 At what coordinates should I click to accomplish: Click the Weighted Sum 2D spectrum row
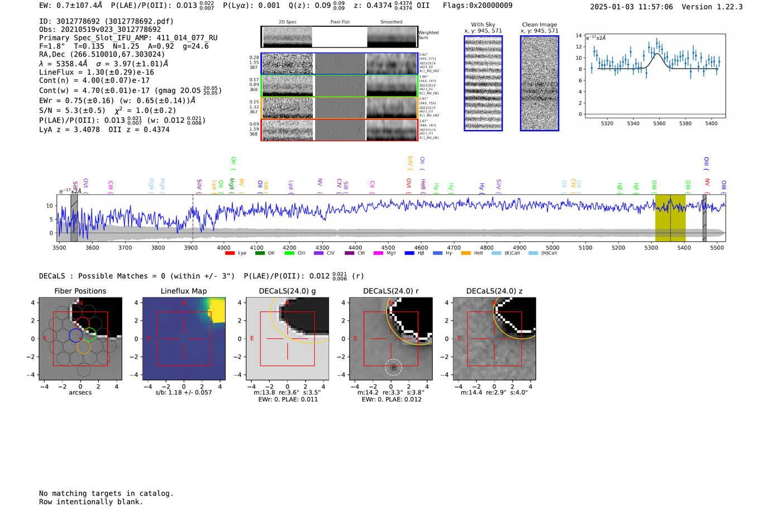339,37
